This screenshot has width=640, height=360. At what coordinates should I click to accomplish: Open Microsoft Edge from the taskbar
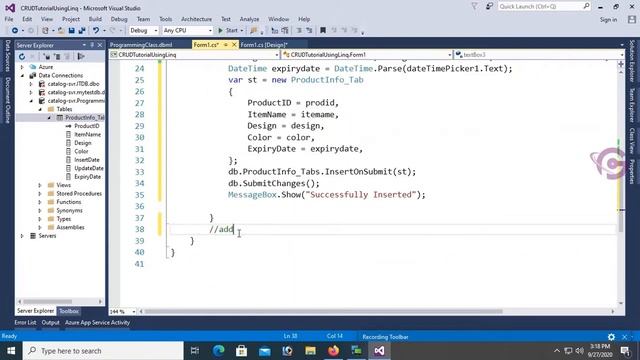(x=219, y=351)
